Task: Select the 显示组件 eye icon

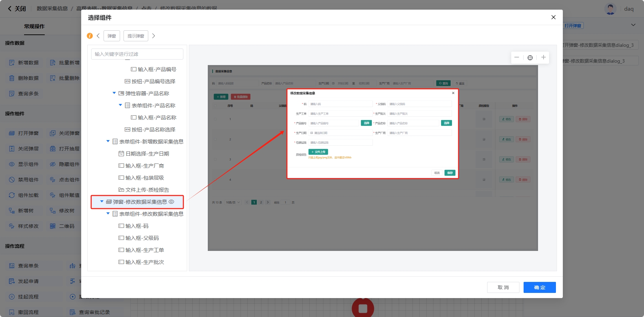Action: (x=12, y=164)
